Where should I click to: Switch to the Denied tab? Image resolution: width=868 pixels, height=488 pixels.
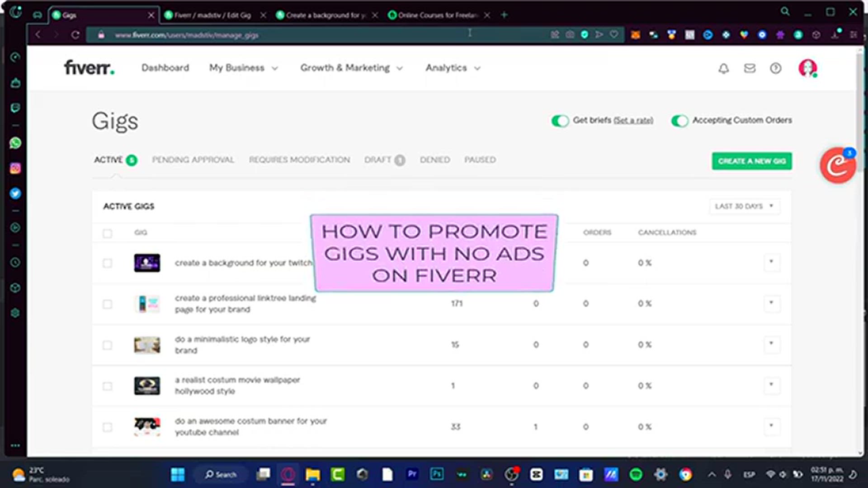tap(434, 160)
